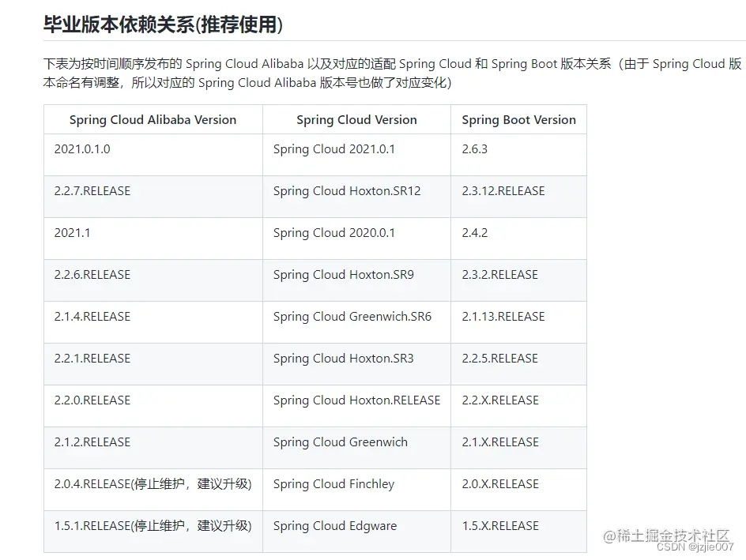Click the 1.5.1.RELEASE(停止维护，建议升级) cell

coord(153,532)
